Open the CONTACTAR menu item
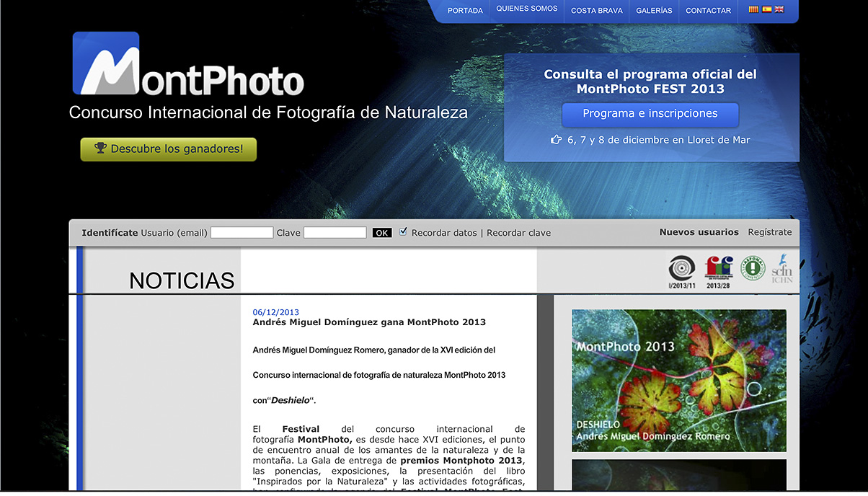This screenshot has width=868, height=496. [x=709, y=11]
